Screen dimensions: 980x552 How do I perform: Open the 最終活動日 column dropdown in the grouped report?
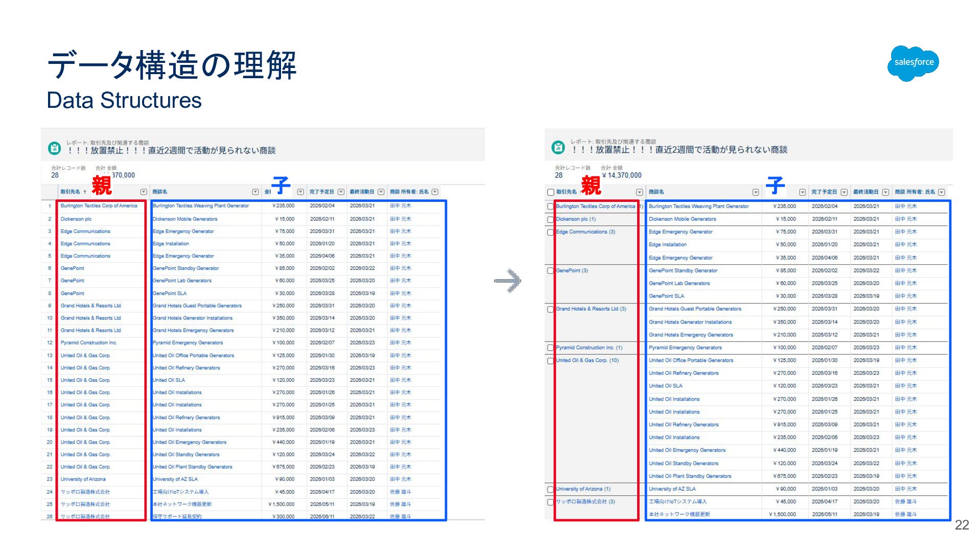[x=885, y=193]
